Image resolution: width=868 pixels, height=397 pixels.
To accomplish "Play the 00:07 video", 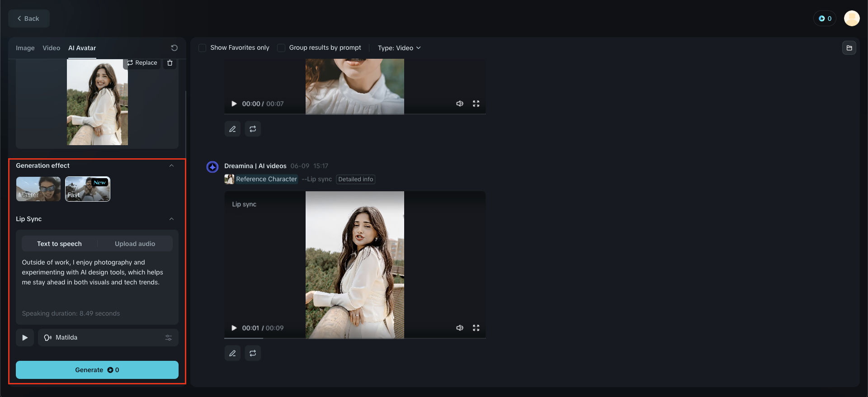I will click(x=234, y=104).
